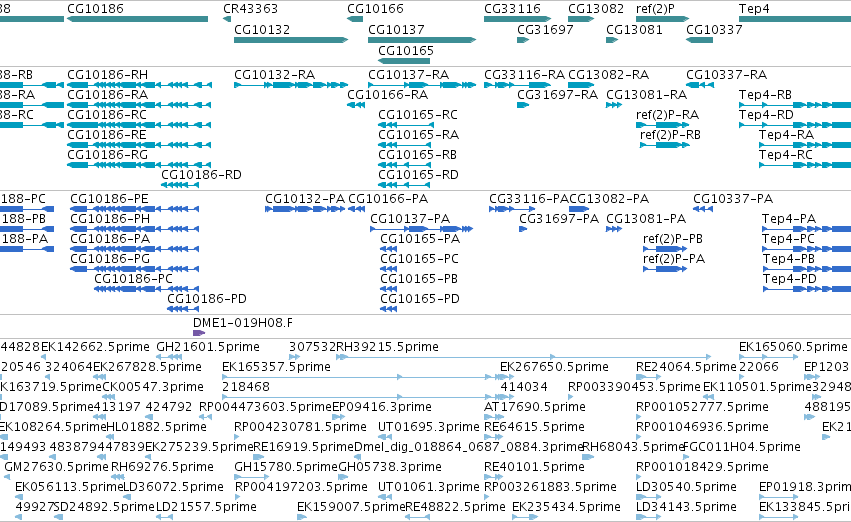851x522 pixels.
Task: Click protein ref(2)P-PB
Action: click(665, 249)
